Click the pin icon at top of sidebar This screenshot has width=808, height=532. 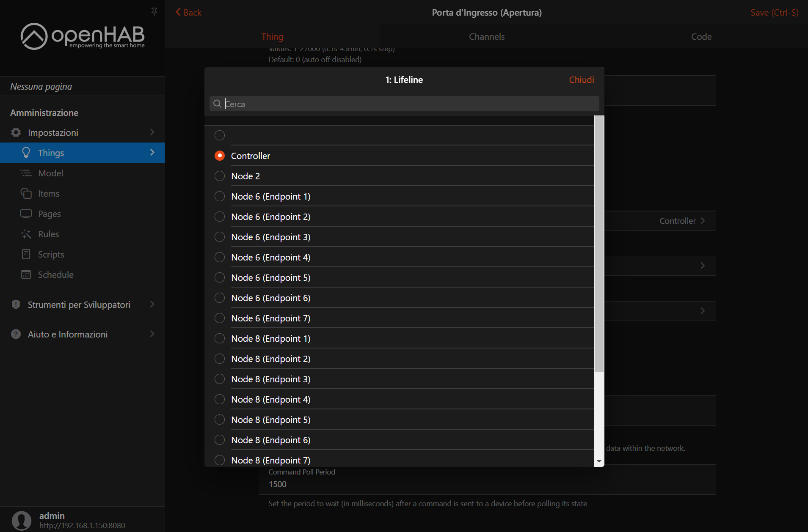[x=154, y=11]
